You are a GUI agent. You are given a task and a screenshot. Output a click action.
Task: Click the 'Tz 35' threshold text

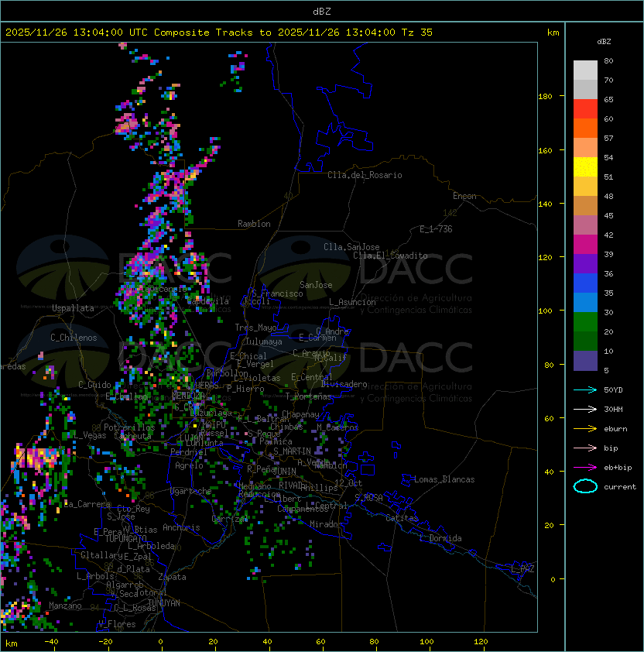click(417, 33)
